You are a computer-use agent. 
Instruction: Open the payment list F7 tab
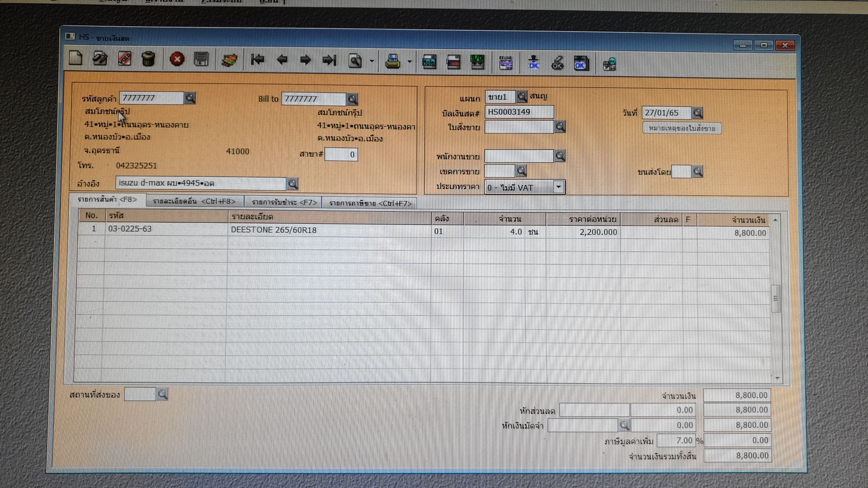pyautogui.click(x=284, y=202)
